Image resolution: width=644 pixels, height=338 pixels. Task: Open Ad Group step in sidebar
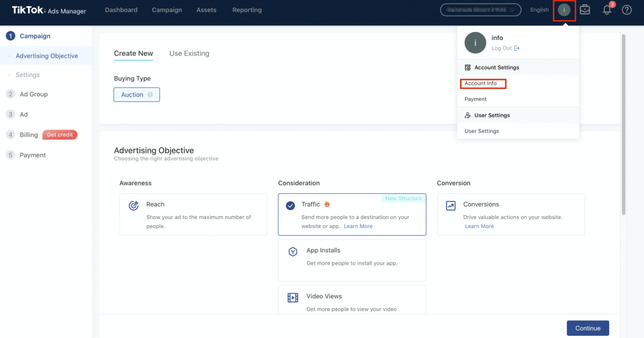pos(34,94)
